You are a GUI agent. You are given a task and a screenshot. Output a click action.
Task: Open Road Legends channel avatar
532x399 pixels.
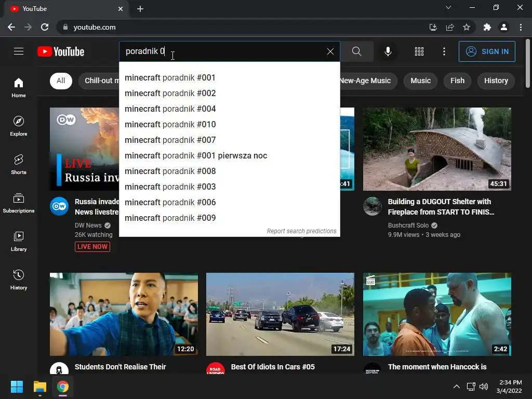click(216, 368)
